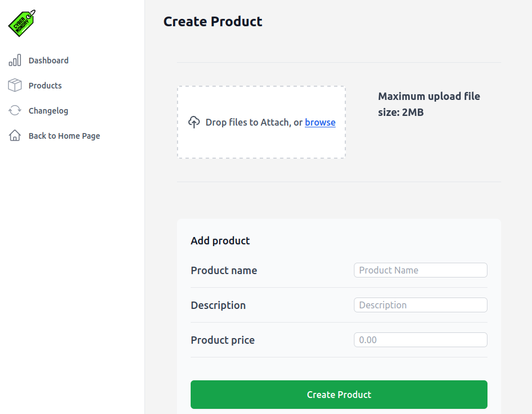The width and height of the screenshot is (532, 414).
Task: Select the Product price field
Action: point(420,340)
